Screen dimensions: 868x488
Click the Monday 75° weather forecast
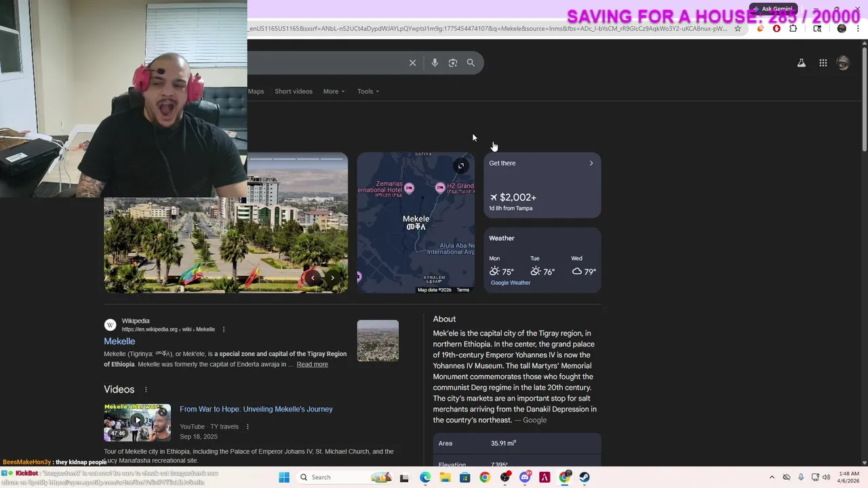click(x=501, y=267)
